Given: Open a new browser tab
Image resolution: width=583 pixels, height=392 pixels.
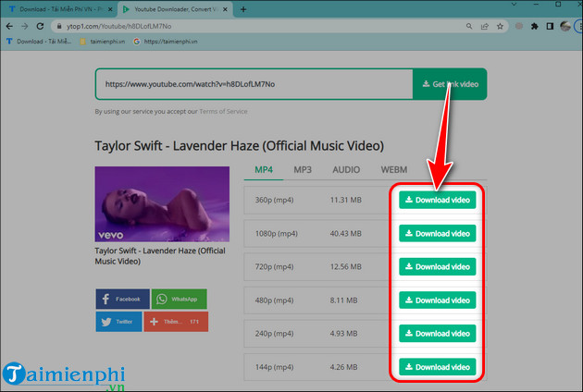Looking at the screenshot, I should pyautogui.click(x=244, y=9).
